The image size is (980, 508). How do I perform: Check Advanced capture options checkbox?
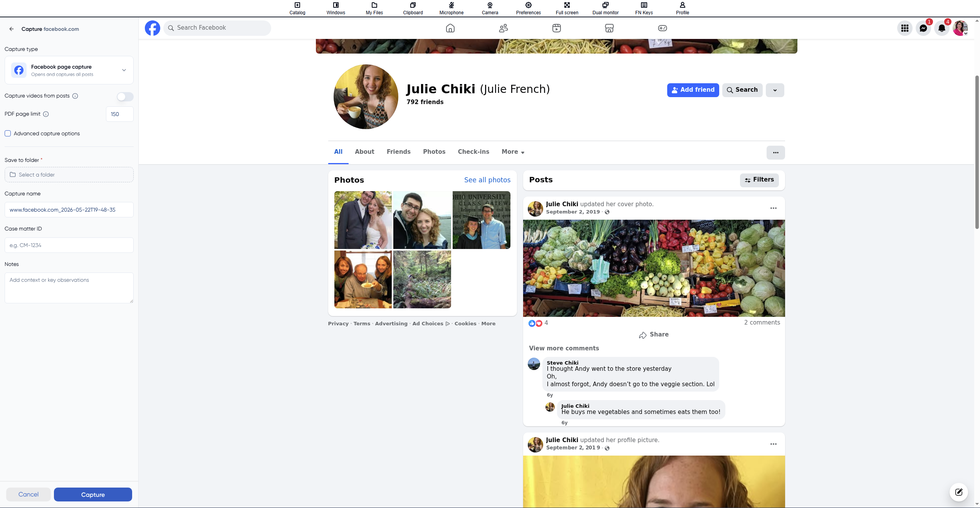tap(8, 133)
